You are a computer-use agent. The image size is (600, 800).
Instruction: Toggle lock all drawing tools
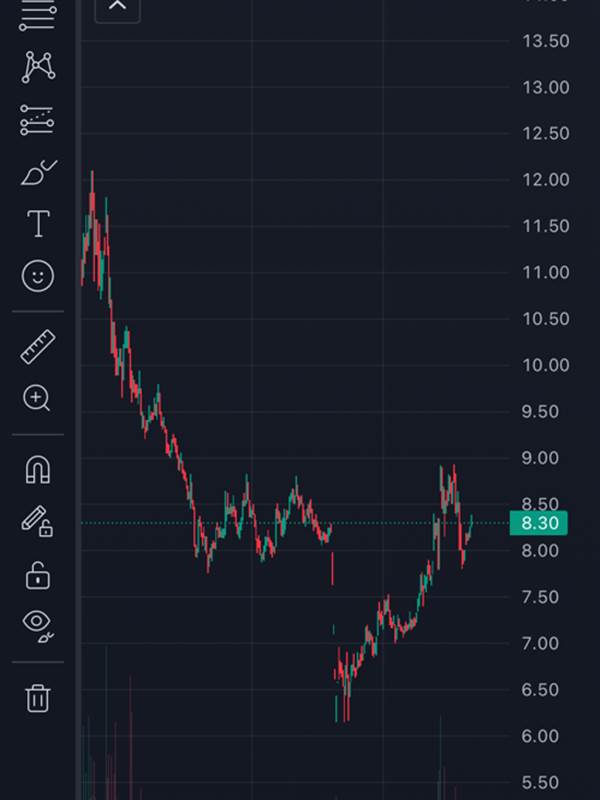(x=38, y=576)
